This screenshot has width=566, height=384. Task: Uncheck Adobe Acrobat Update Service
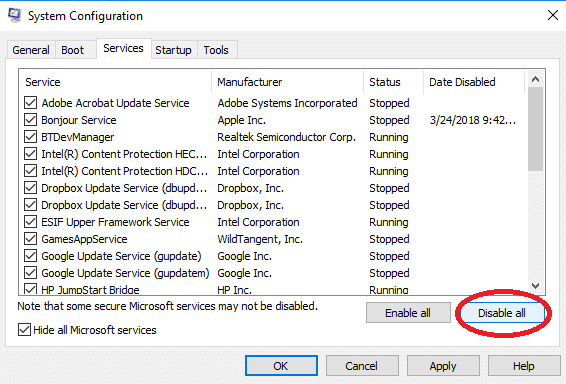tap(30, 103)
